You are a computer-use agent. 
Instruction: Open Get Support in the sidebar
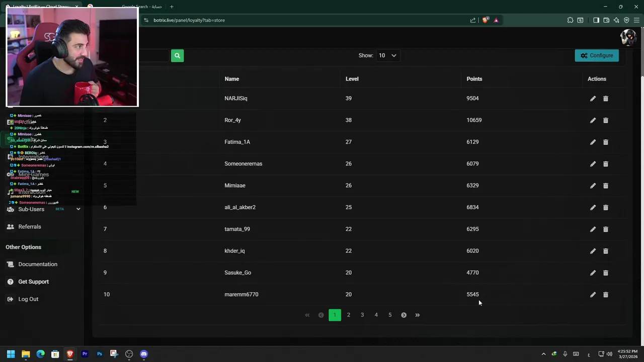click(33, 282)
